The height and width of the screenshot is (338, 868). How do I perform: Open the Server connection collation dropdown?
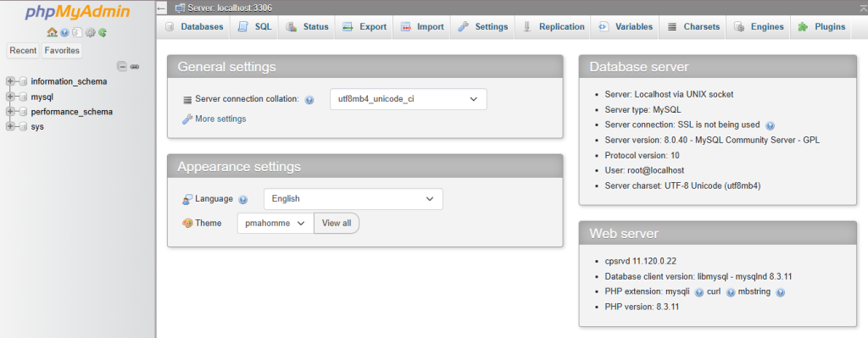click(408, 99)
